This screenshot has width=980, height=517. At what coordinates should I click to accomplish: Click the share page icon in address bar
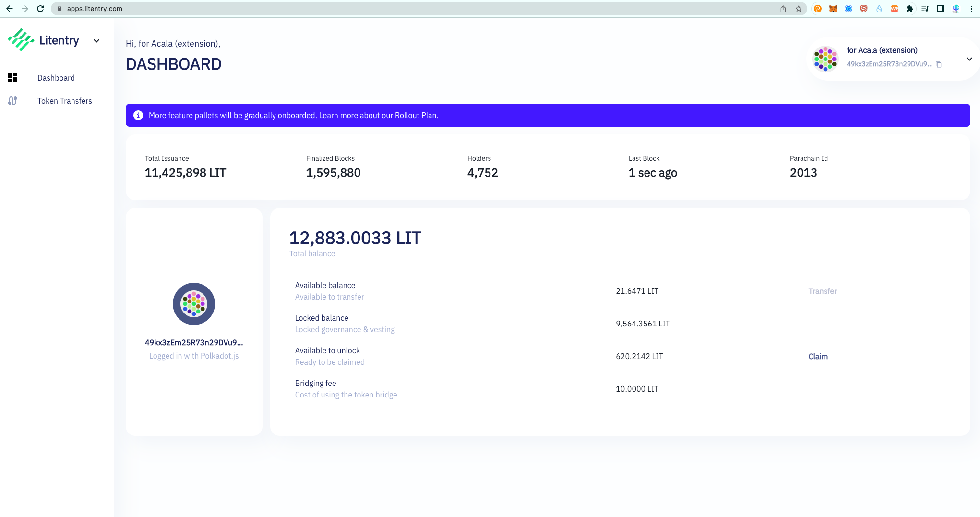click(783, 9)
